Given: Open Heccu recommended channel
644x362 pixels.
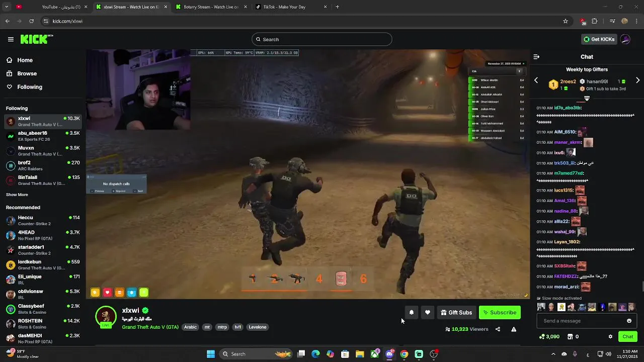Looking at the screenshot, I should click(x=43, y=221).
